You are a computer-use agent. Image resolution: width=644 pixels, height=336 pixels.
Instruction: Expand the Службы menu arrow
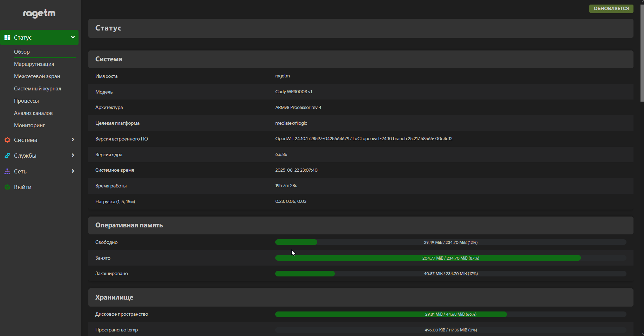pyautogui.click(x=73, y=156)
